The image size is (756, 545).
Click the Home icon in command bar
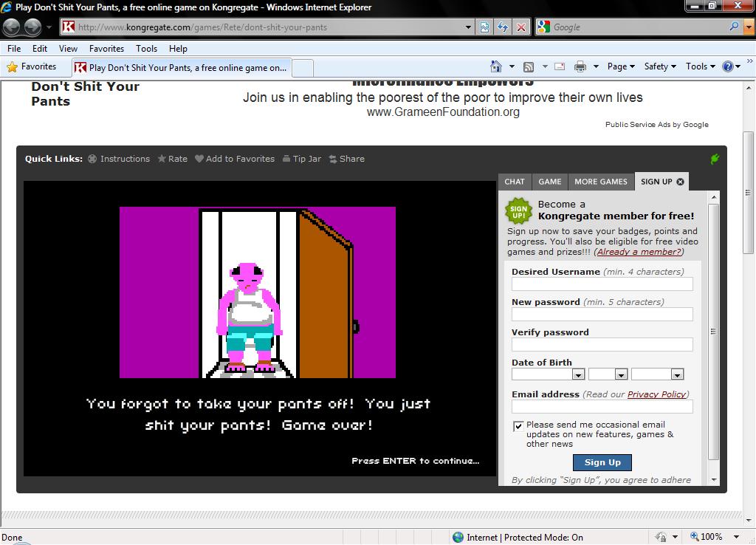coord(496,66)
